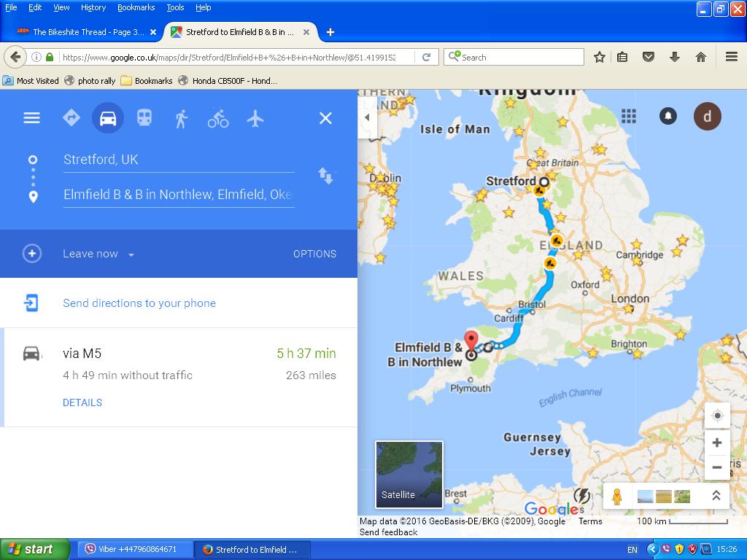
Task: Open the Google Maps hamburger menu
Action: (x=32, y=117)
